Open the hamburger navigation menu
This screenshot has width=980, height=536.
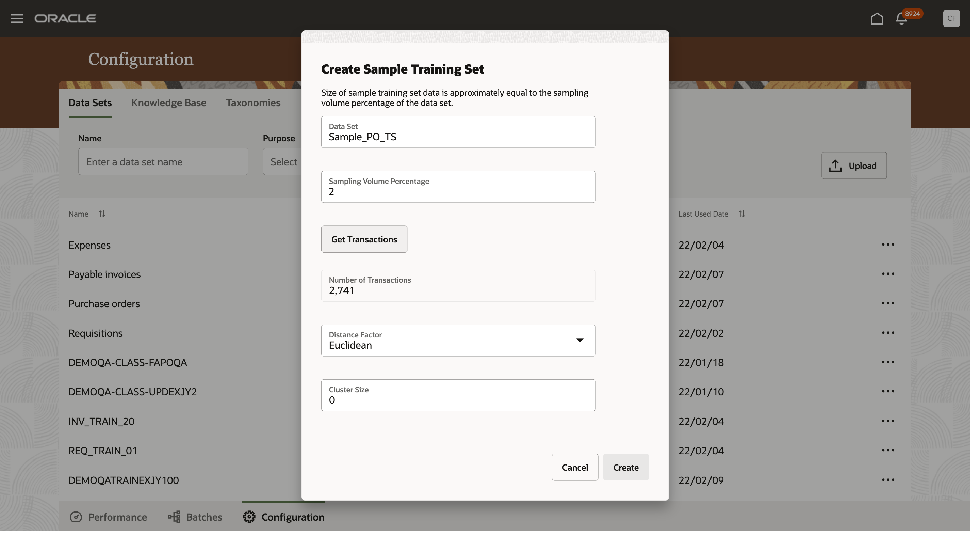(17, 18)
